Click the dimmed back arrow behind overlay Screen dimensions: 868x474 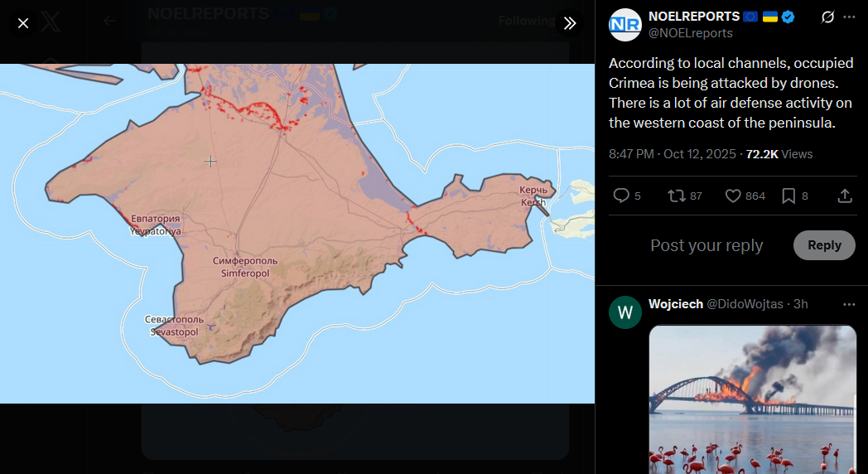[109, 21]
